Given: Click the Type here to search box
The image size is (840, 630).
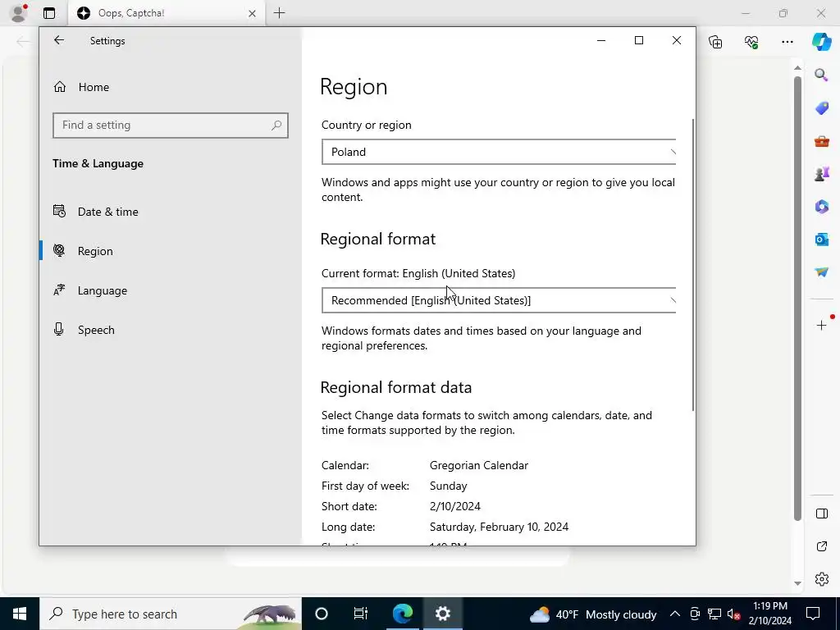Looking at the screenshot, I should coord(171,614).
